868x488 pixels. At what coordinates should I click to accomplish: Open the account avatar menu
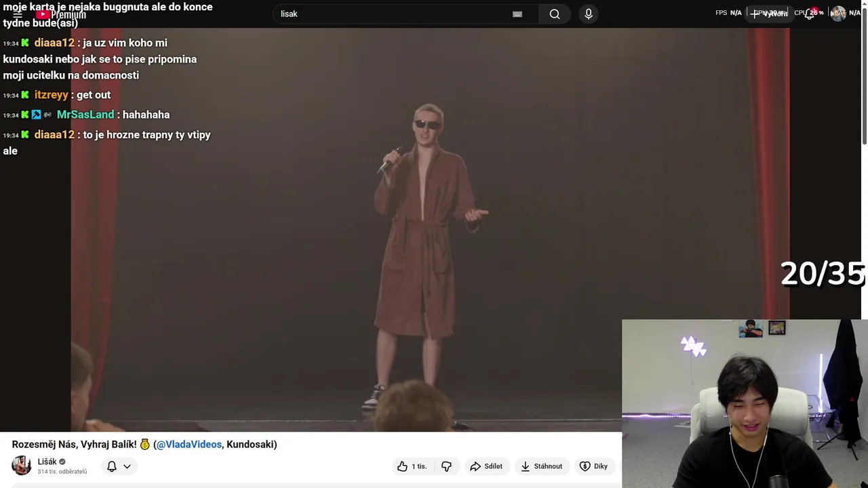pyautogui.click(x=839, y=14)
